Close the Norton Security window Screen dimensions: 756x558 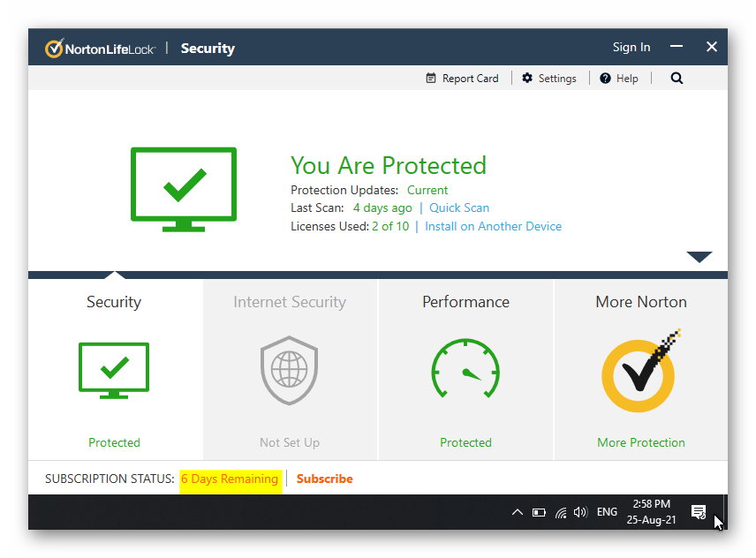tap(712, 47)
